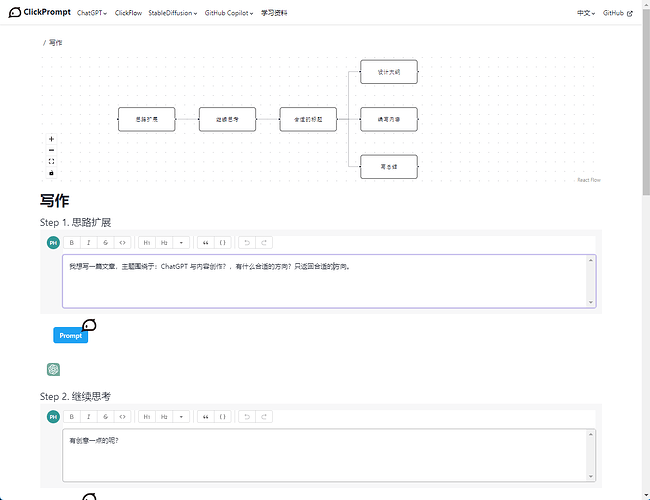Open the 学习资料 menu item
This screenshot has width=650, height=500.
coord(273,14)
